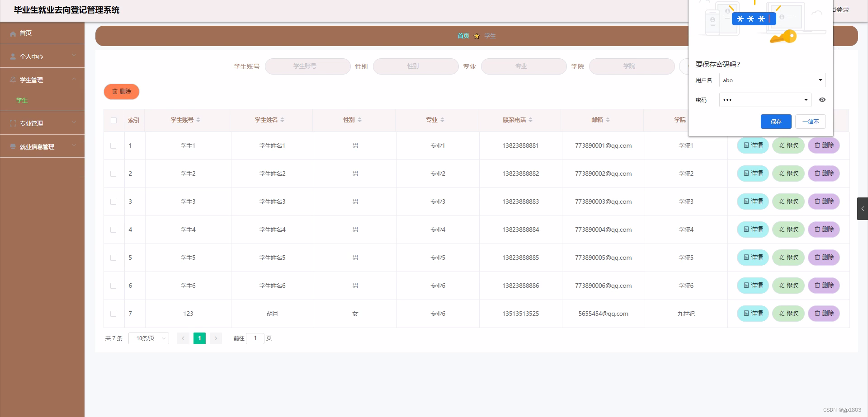Click the 学生账号 search input field
The image size is (868, 417).
tap(307, 66)
